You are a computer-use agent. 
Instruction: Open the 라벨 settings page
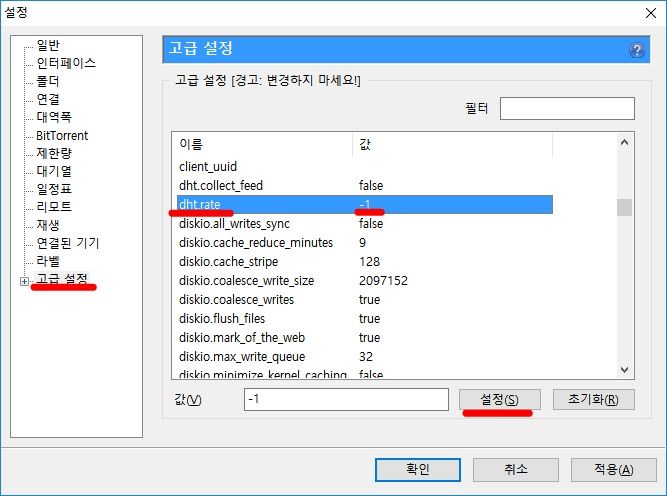tap(48, 261)
